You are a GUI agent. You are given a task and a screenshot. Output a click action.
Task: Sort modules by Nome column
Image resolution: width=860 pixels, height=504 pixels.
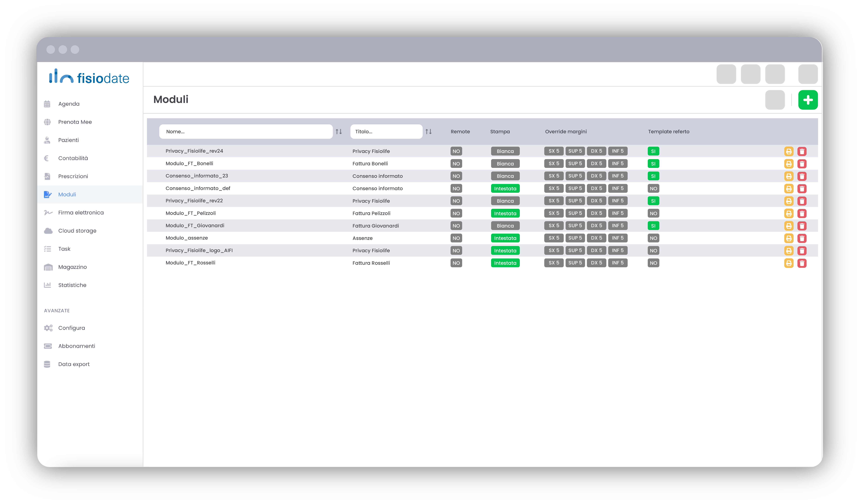coord(339,132)
